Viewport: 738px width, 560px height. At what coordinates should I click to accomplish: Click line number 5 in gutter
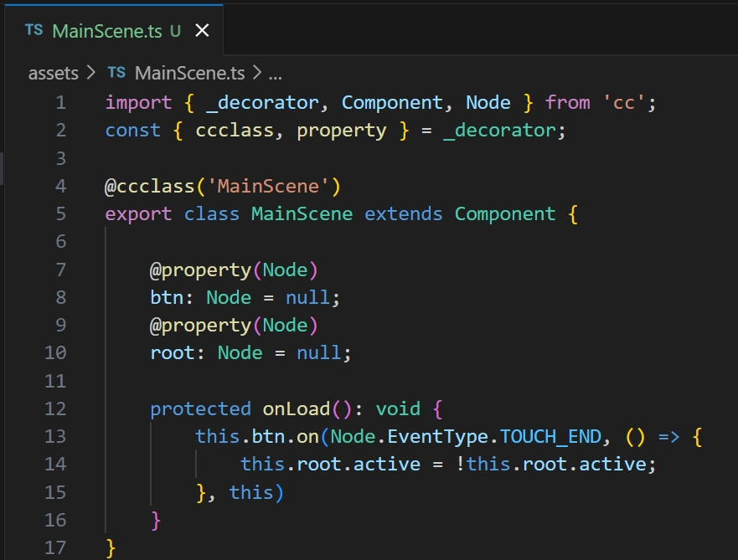60,214
